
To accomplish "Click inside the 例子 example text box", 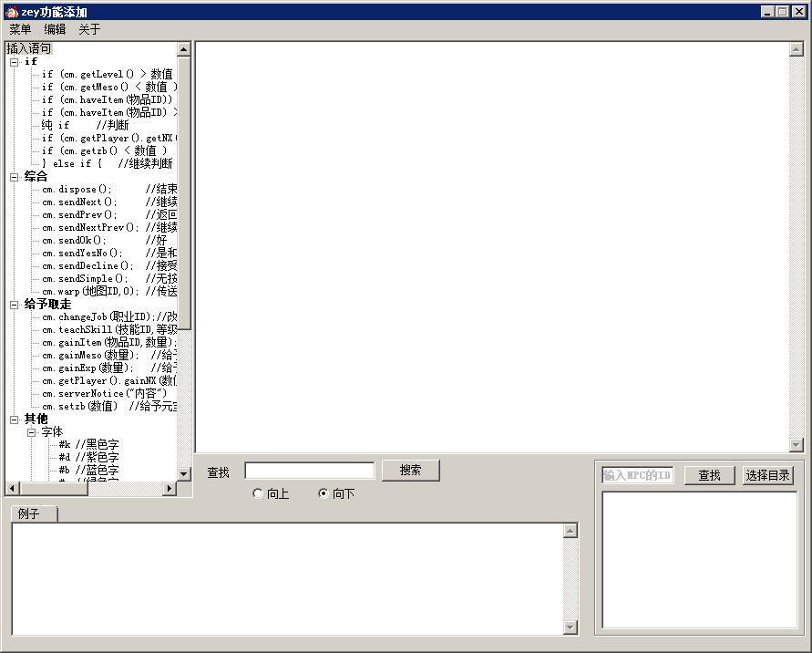I will (288, 579).
